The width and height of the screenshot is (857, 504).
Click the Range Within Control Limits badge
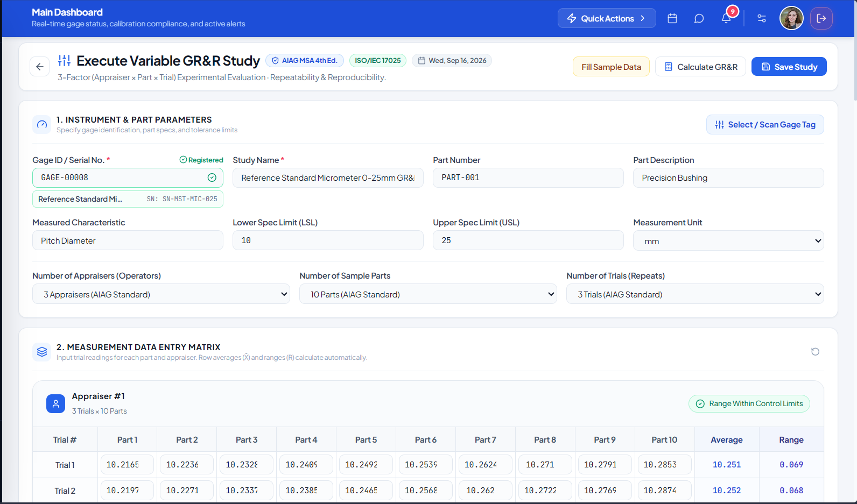[x=749, y=404]
